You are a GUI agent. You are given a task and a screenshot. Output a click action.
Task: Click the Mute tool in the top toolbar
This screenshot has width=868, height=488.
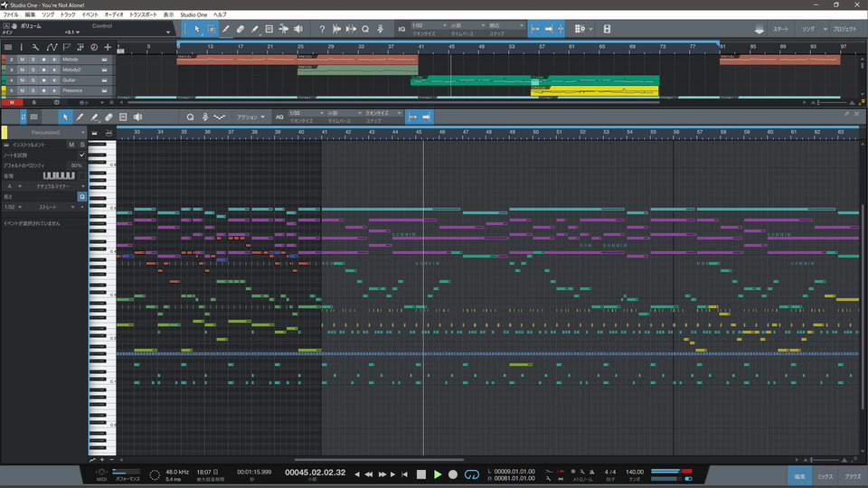(269, 30)
